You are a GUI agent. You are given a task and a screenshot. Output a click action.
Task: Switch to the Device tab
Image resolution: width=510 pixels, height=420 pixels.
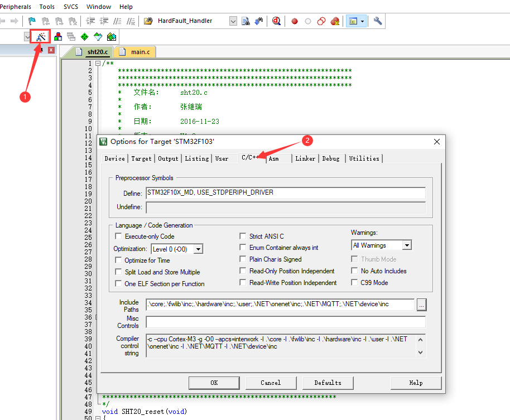click(x=114, y=158)
